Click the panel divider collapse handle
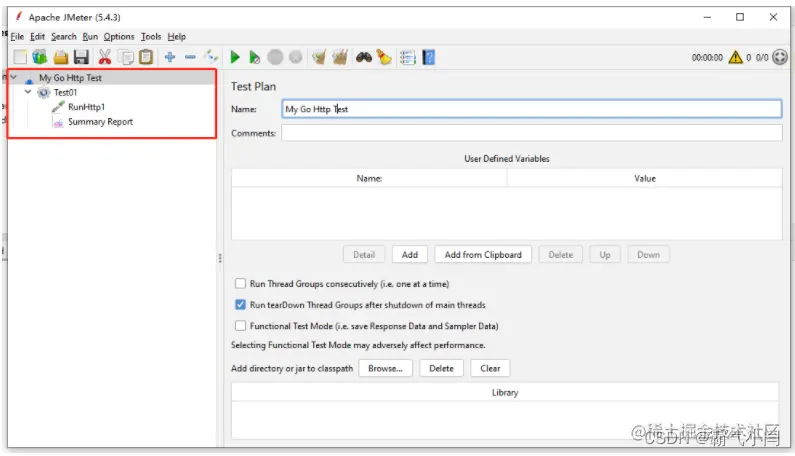Image resolution: width=795 pixels, height=456 pixels. [x=220, y=258]
